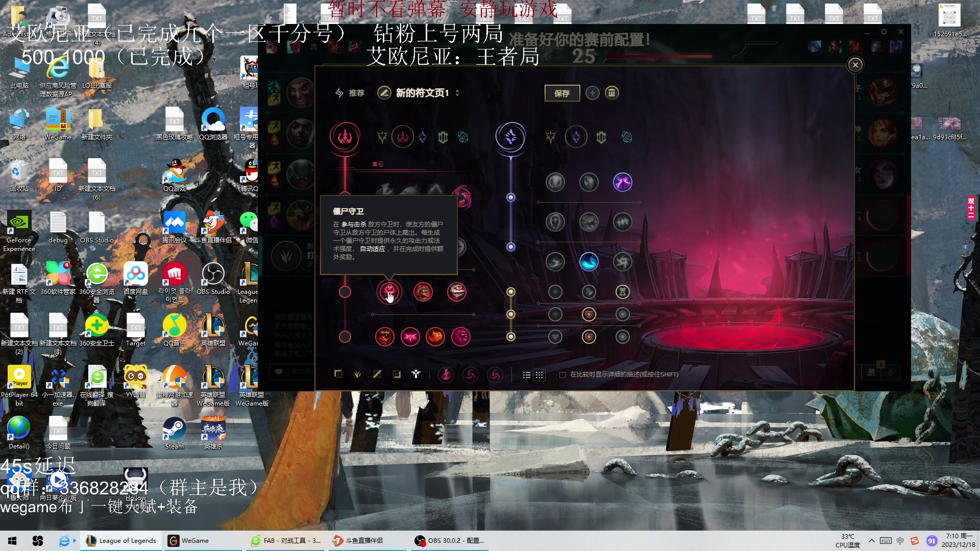Viewport: 980px width, 551px height.
Task: Select health heart shard in third row
Action: (555, 337)
